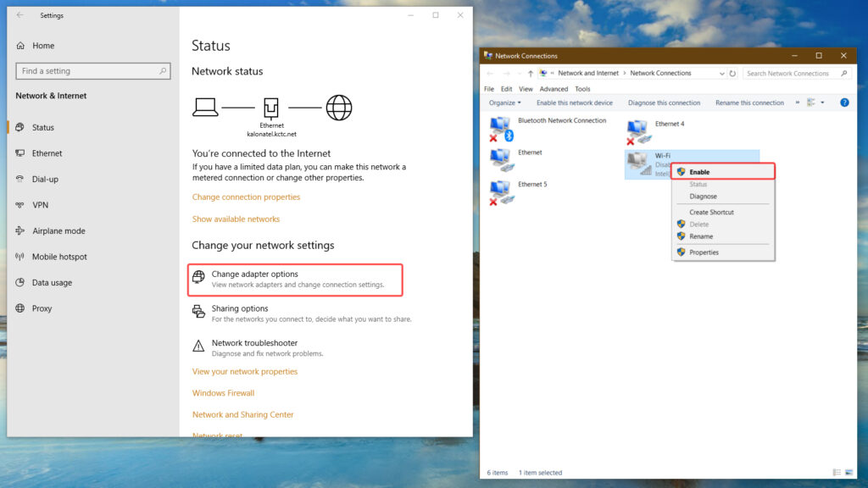Screen dimensions: 868x488
Task: Open Change adapter options
Action: pyautogui.click(x=295, y=280)
